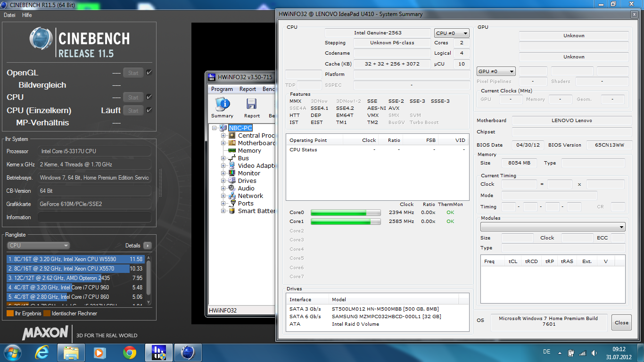The width and height of the screenshot is (644, 362).
Task: Open Cinebench ranking CPU dropdown
Action: pyautogui.click(x=39, y=245)
